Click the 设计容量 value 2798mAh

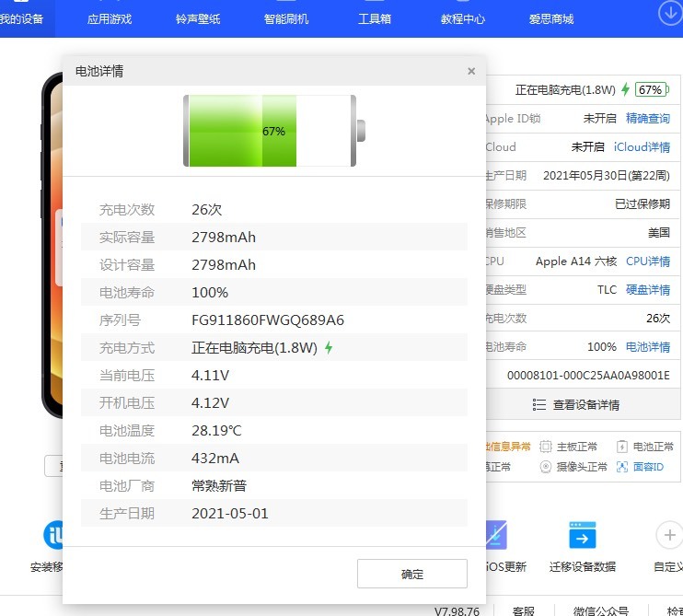click(x=224, y=265)
